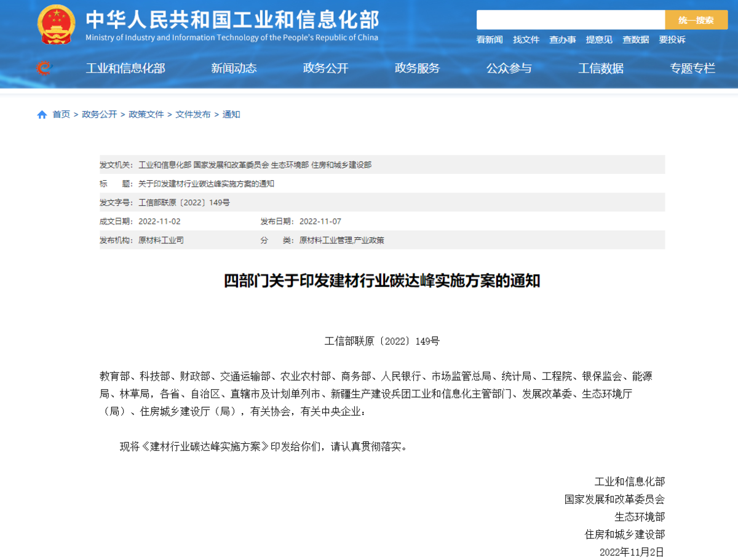Open the 提意见 quick link
Screen dimensions: 738x560
(599, 39)
